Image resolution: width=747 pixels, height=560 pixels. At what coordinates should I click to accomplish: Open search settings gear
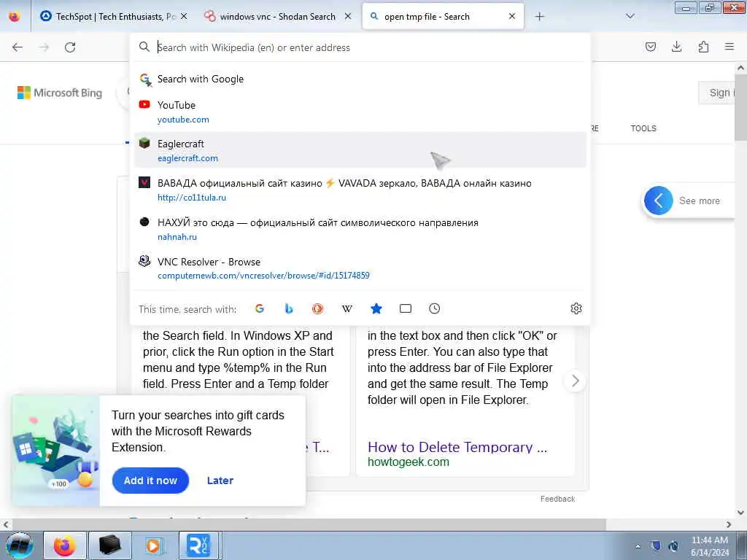(576, 308)
